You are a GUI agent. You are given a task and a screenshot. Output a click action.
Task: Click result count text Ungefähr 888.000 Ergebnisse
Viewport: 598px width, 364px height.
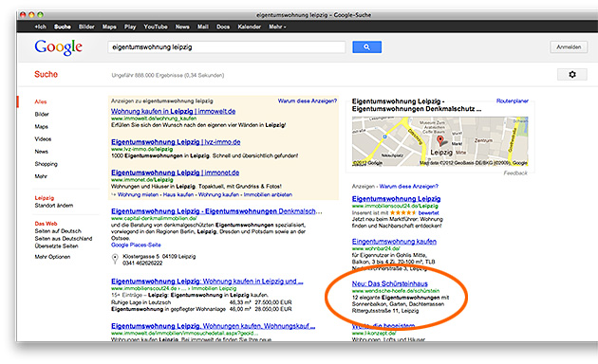coord(167,76)
